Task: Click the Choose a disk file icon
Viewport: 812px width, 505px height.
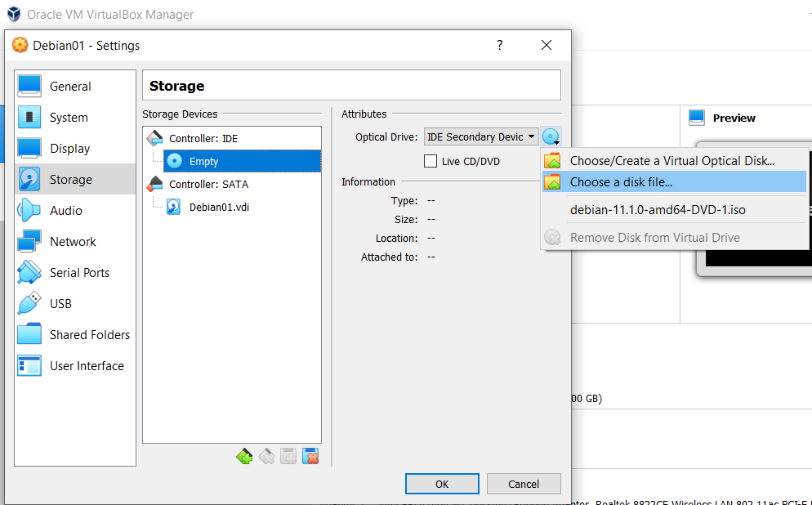Action: coord(552,181)
